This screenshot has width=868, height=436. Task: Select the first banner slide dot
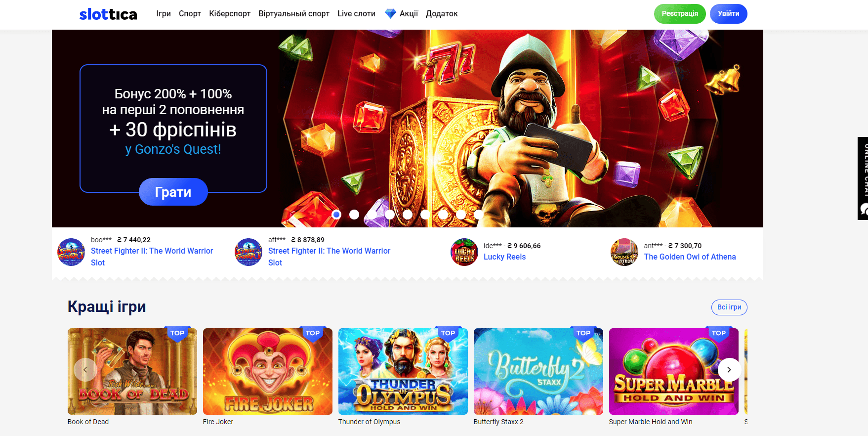[336, 215]
